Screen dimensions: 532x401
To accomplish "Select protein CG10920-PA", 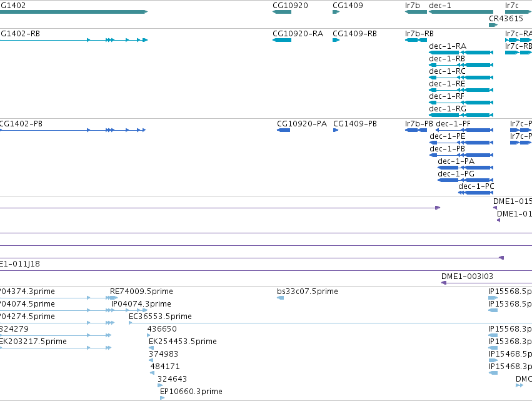I will point(284,130).
